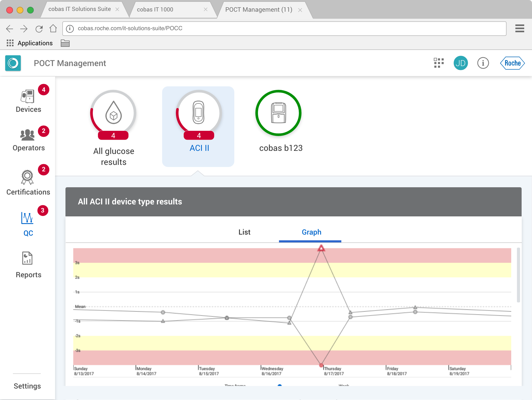Click the ACI II device tile
The image size is (532, 400).
[198, 126]
